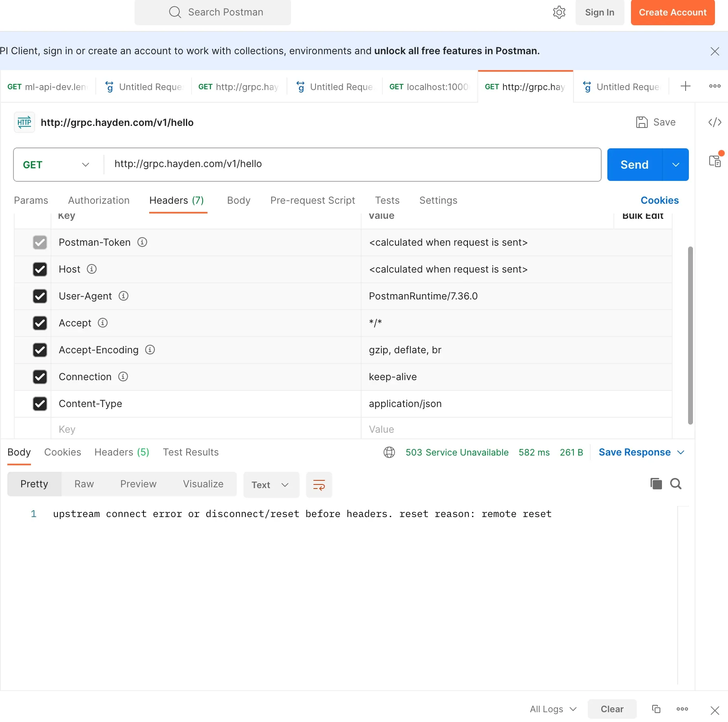
Task: Uncheck the User-Agent header
Action: (x=40, y=296)
